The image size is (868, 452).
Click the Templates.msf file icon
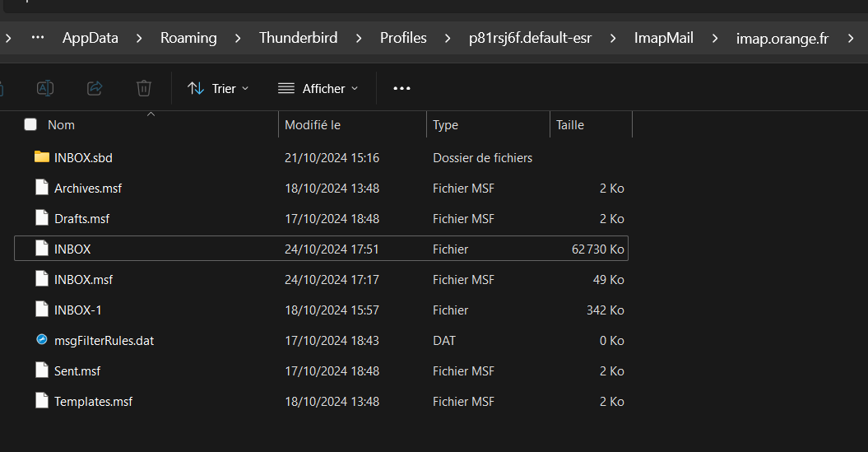pyautogui.click(x=42, y=401)
